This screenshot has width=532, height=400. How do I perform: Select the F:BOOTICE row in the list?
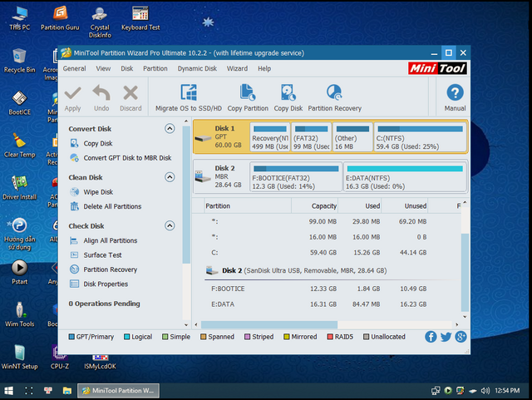pyautogui.click(x=327, y=289)
